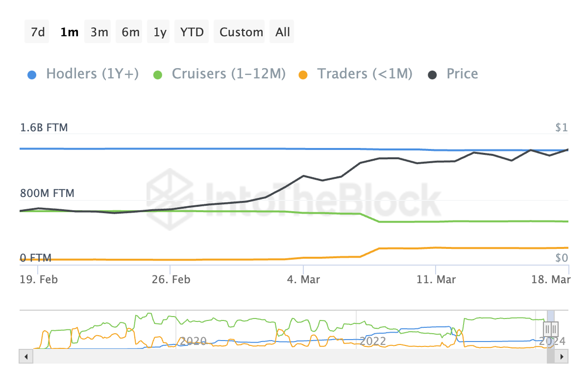Click the green Cruisers legend dot
This screenshot has width=588, height=392.
tap(157, 75)
